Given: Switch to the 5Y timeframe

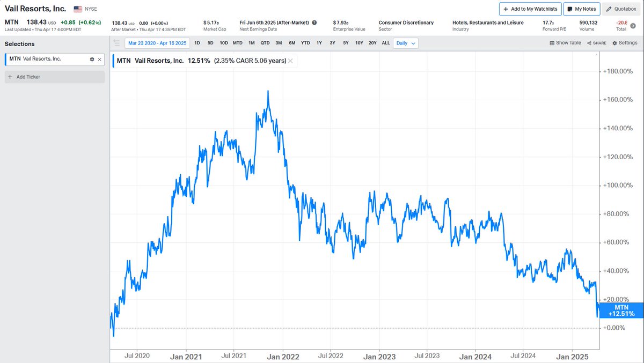Looking at the screenshot, I should pyautogui.click(x=345, y=43).
